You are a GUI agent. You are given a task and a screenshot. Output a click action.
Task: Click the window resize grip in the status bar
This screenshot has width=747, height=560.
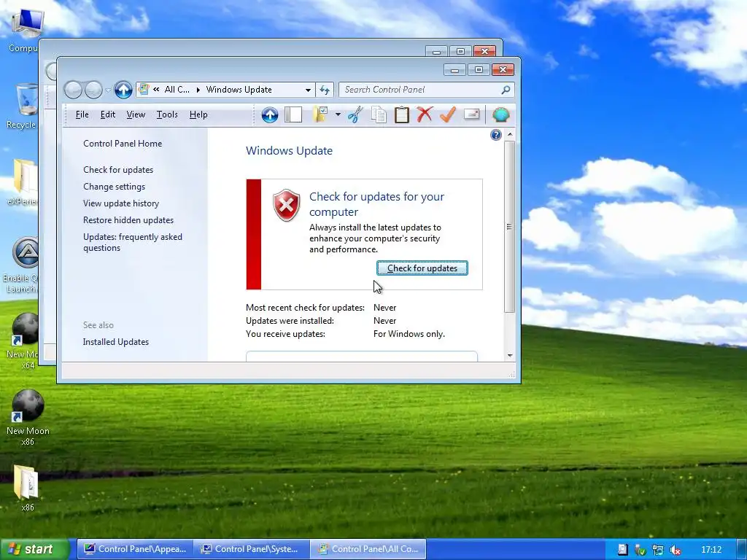click(x=511, y=375)
